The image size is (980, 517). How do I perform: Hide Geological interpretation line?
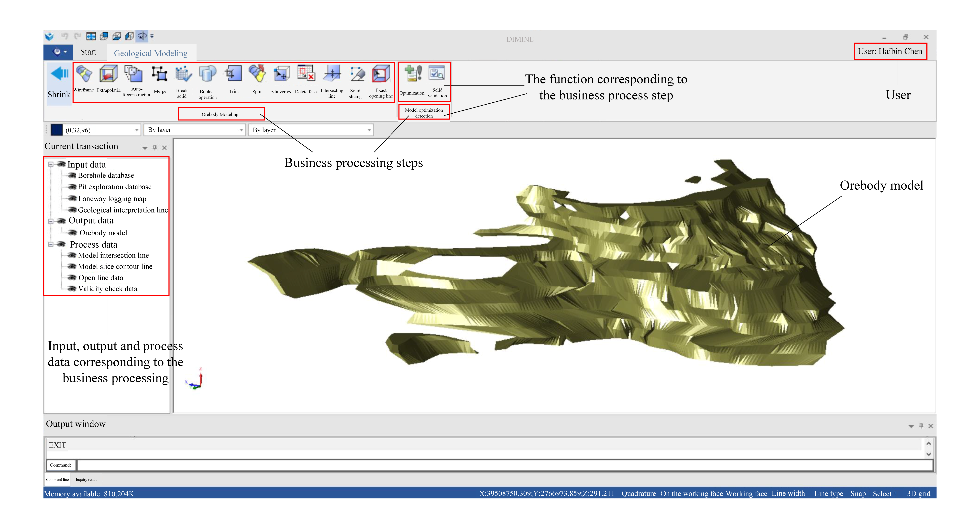click(72, 210)
